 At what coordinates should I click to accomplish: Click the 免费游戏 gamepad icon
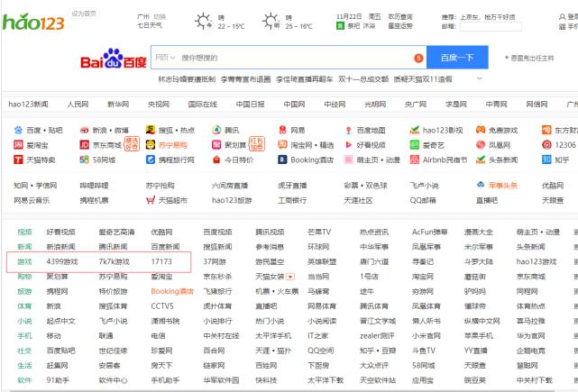tap(481, 130)
